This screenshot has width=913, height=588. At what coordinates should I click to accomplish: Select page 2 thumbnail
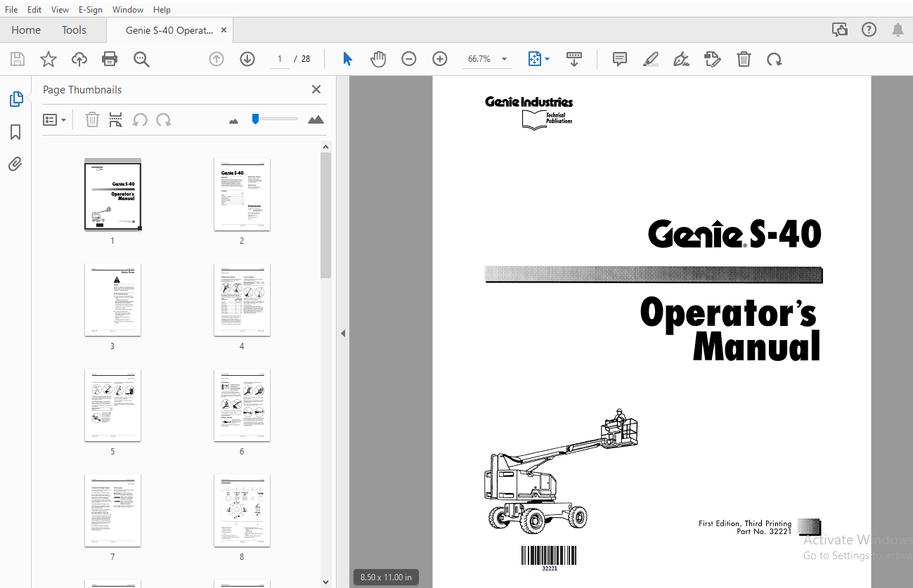click(x=242, y=195)
